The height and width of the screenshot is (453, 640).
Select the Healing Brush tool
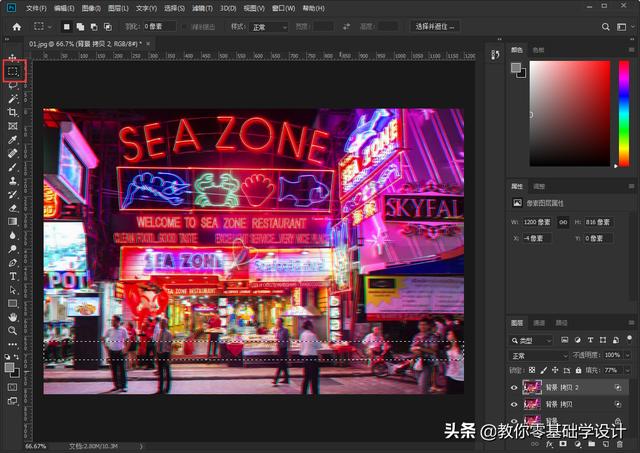[13, 153]
